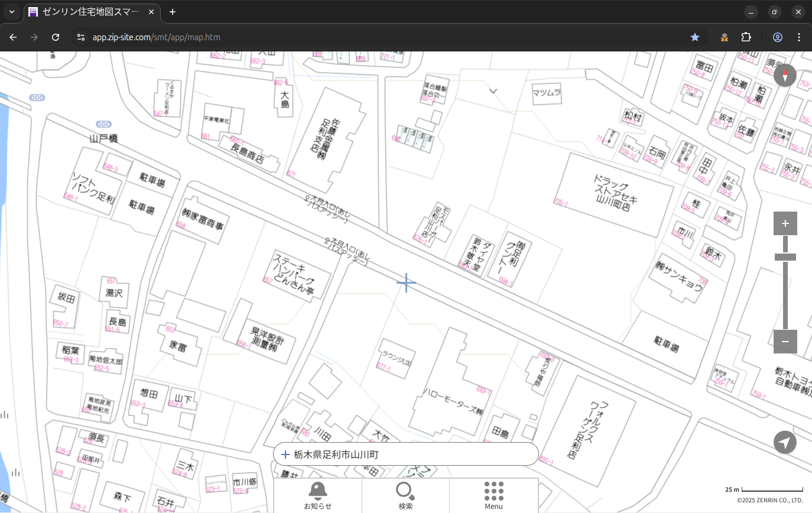Open Chrome's three-dot menu
812x513 pixels.
(799, 37)
